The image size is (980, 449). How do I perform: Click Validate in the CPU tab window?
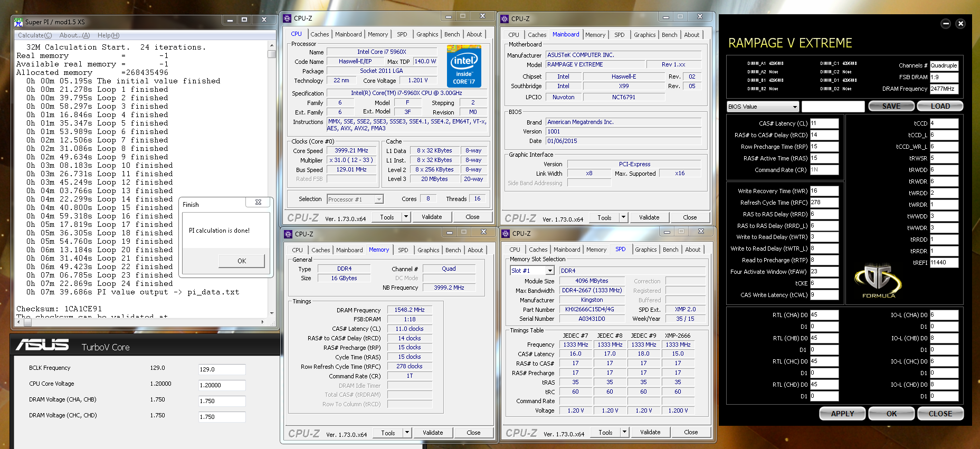(x=432, y=217)
